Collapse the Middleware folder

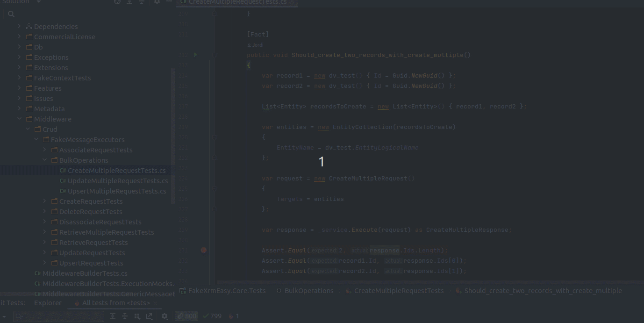[19, 119]
